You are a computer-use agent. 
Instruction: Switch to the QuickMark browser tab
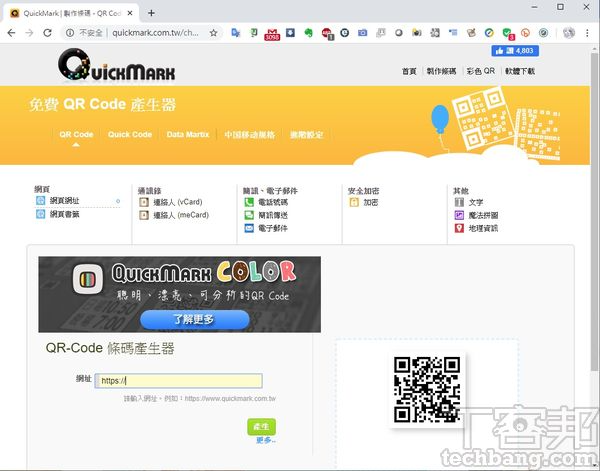pyautogui.click(x=72, y=13)
